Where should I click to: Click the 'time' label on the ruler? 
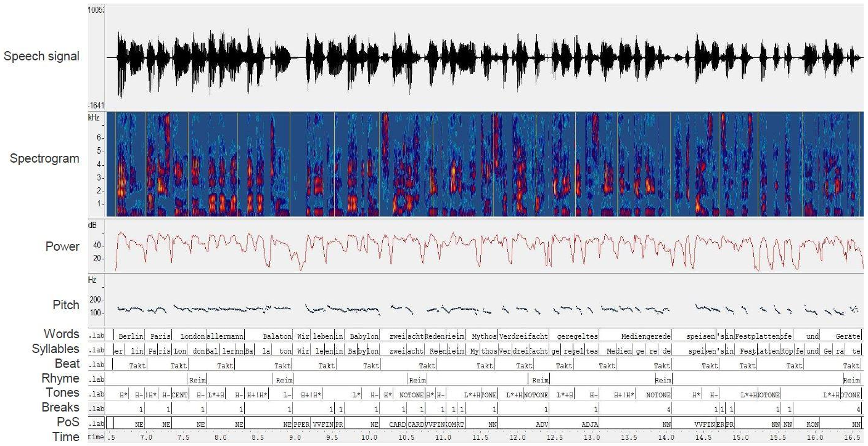96,437
